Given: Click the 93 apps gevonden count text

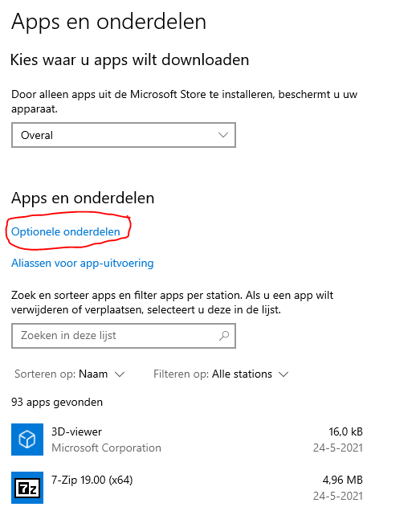Looking at the screenshot, I should coord(57,403).
